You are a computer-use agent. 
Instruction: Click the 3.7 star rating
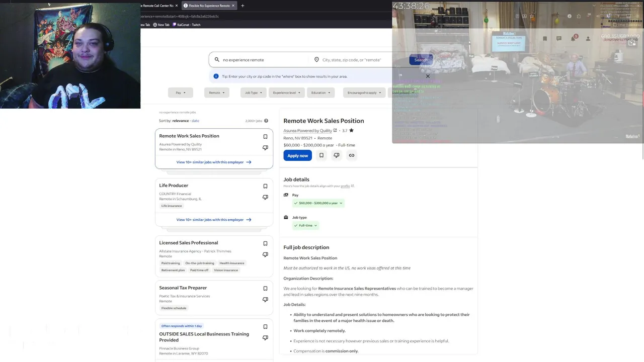pos(348,130)
